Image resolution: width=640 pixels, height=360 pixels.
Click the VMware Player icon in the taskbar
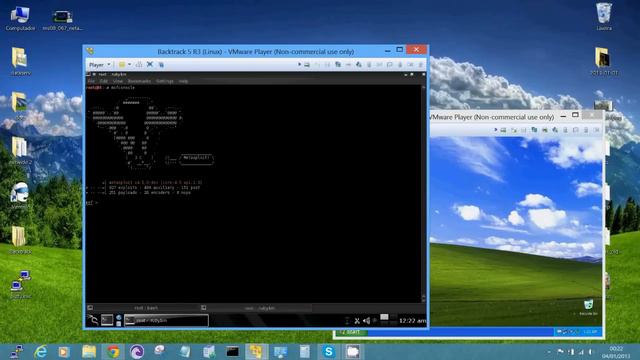pos(256,351)
